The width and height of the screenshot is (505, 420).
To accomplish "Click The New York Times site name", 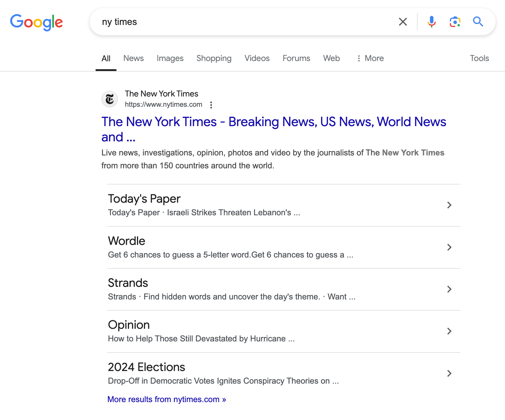I will [x=162, y=94].
